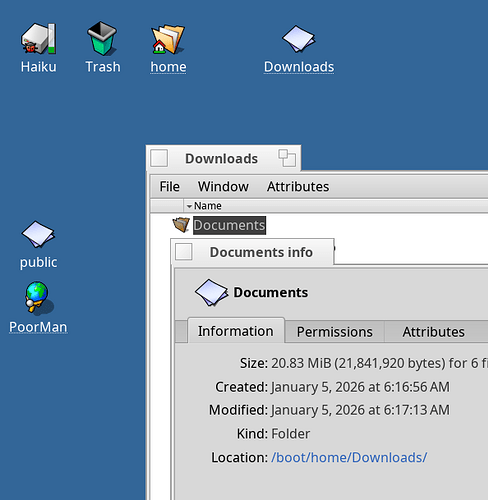Click the Documents name in info header
488x500 pixels.
271,292
